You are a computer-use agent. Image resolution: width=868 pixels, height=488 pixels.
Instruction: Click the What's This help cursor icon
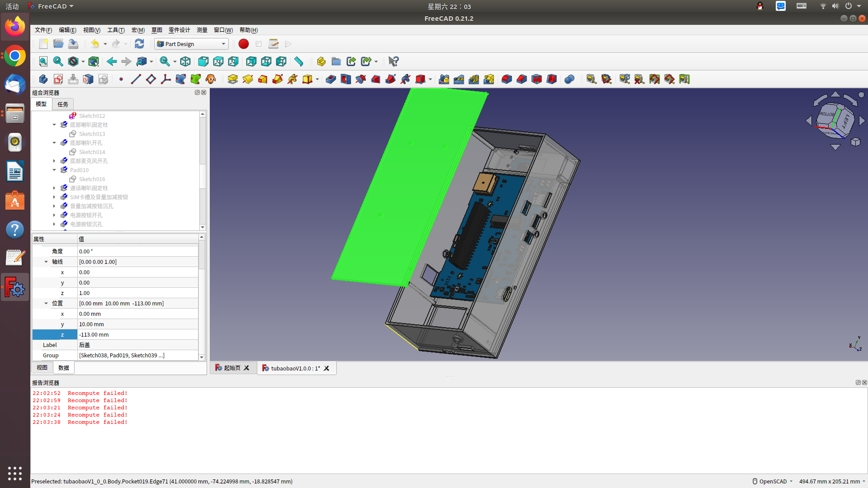(393, 61)
